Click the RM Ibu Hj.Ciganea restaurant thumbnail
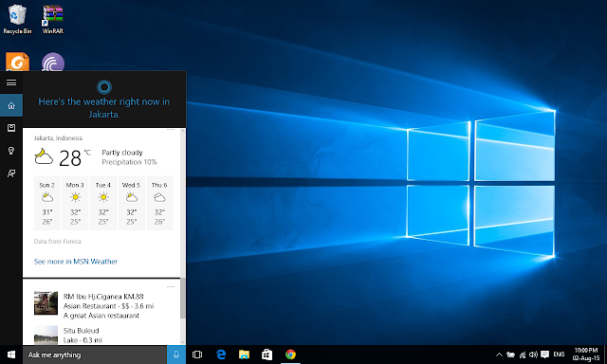 point(46,303)
